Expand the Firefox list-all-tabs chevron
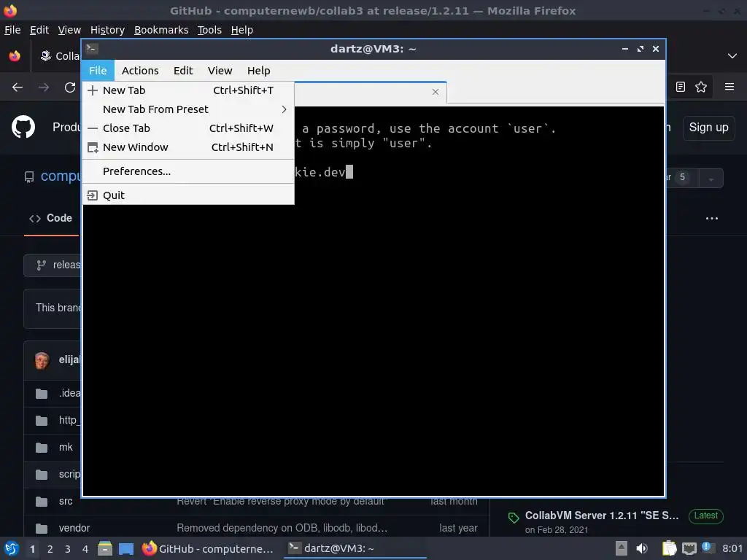 732,56
